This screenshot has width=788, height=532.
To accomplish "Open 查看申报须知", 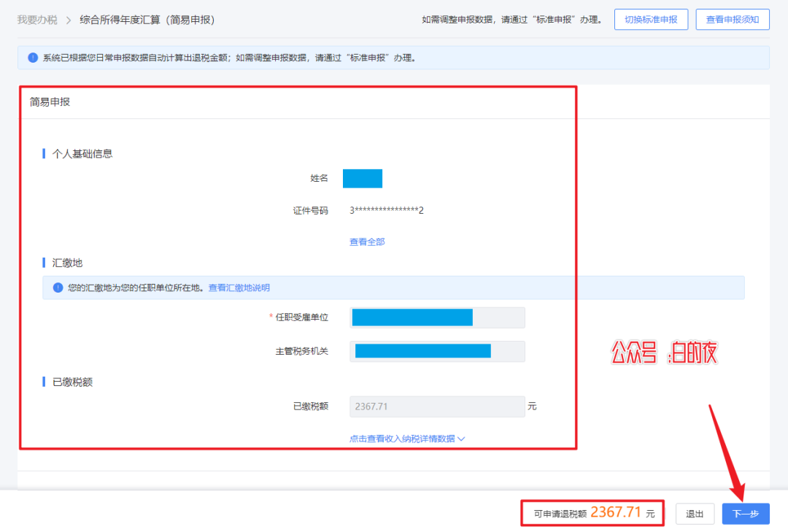I will click(732, 20).
